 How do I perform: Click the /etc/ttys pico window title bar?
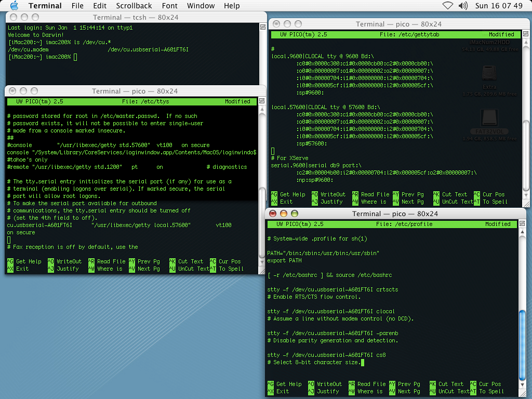[x=135, y=91]
